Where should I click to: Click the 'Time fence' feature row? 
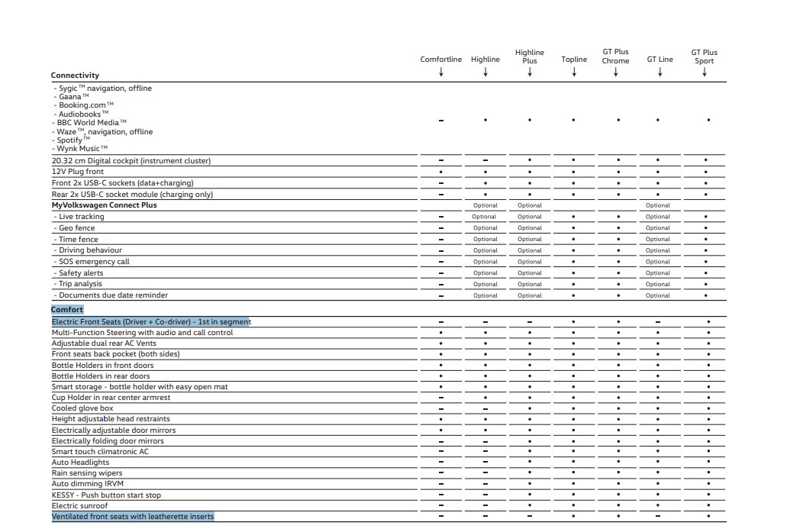click(x=76, y=240)
